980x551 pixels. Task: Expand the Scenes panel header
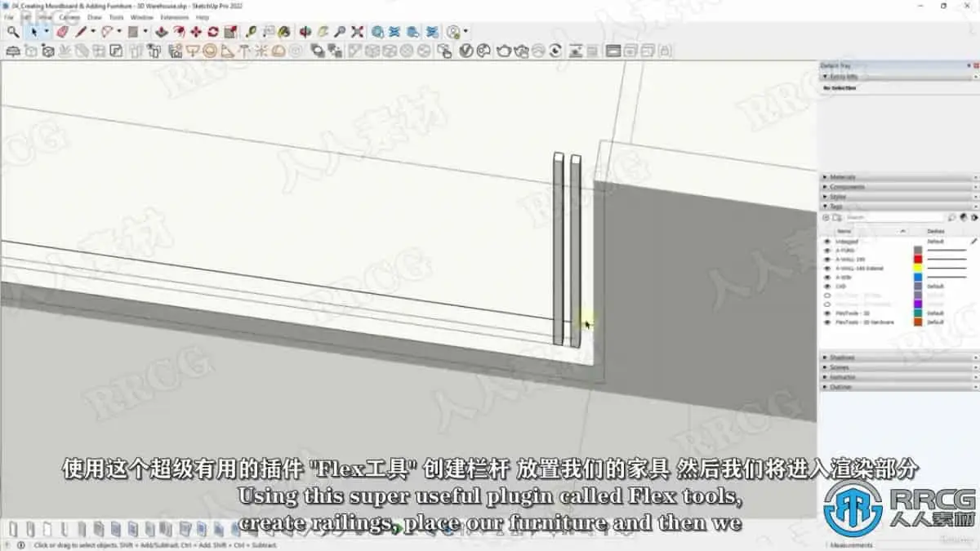point(841,367)
